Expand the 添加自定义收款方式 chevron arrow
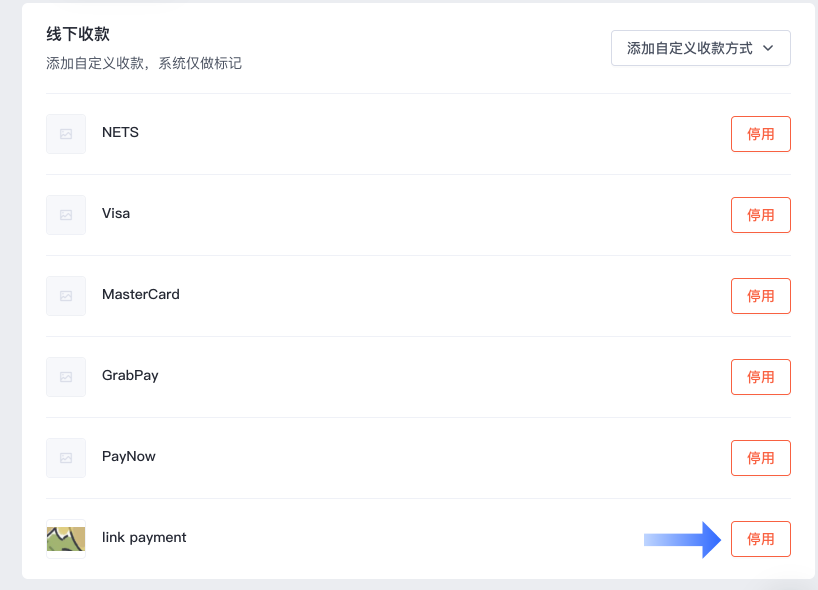This screenshot has height=590, width=818. coord(768,48)
